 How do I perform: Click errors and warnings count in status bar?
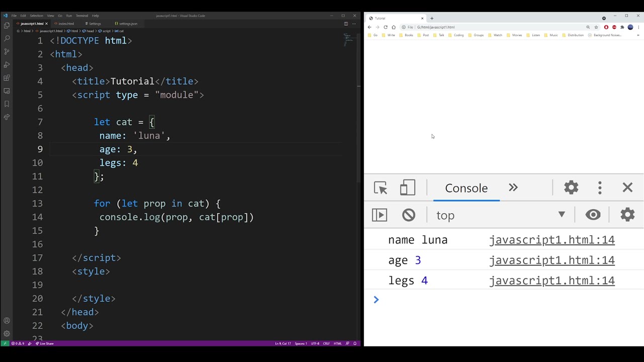[18, 343]
